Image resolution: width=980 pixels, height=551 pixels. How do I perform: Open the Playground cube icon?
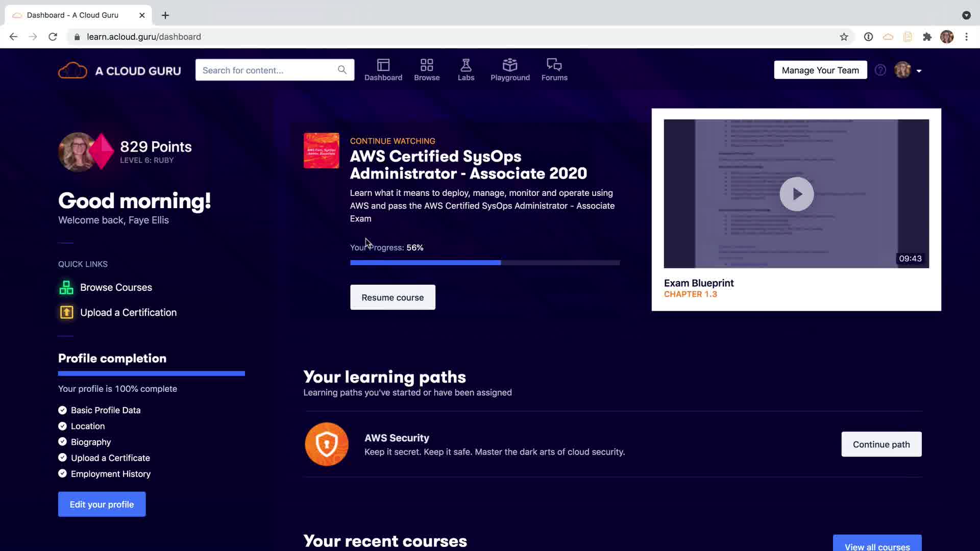(510, 65)
